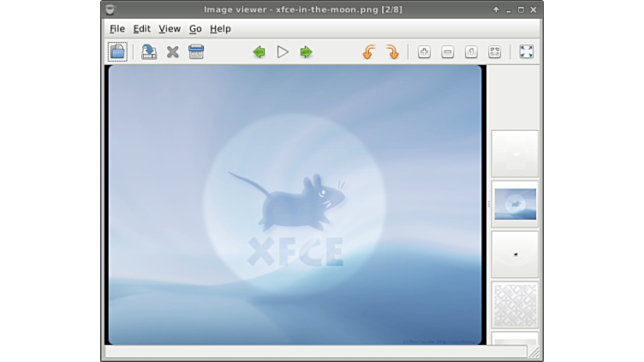Screen dimensions: 644x362
Task: Open the Edit menu
Action: [141, 29]
